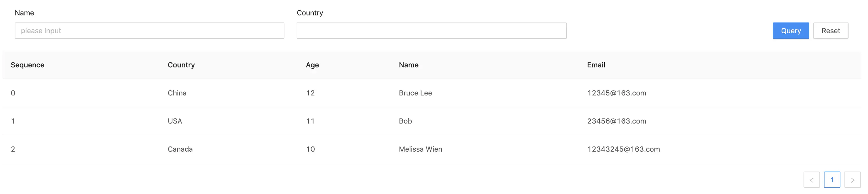This screenshot has height=194, width=868.
Task: Select the Bob name cell
Action: [x=405, y=121]
